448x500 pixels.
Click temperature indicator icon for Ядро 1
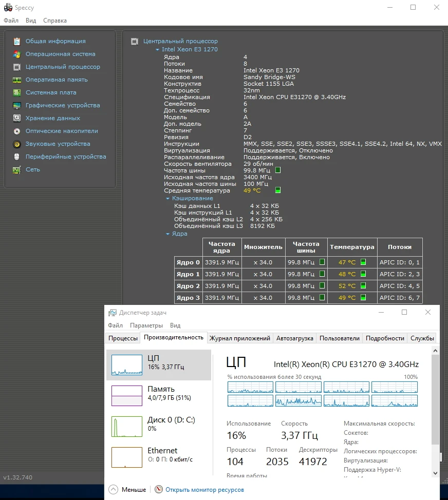point(363,274)
